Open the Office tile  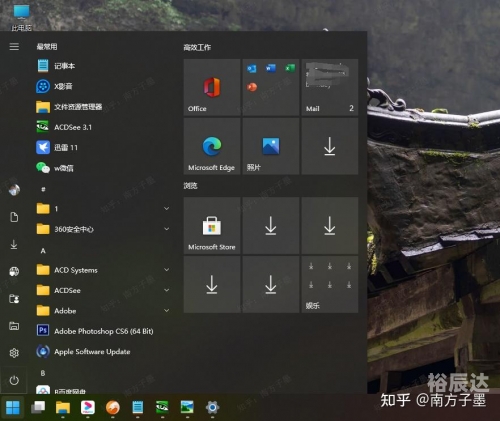[212, 87]
